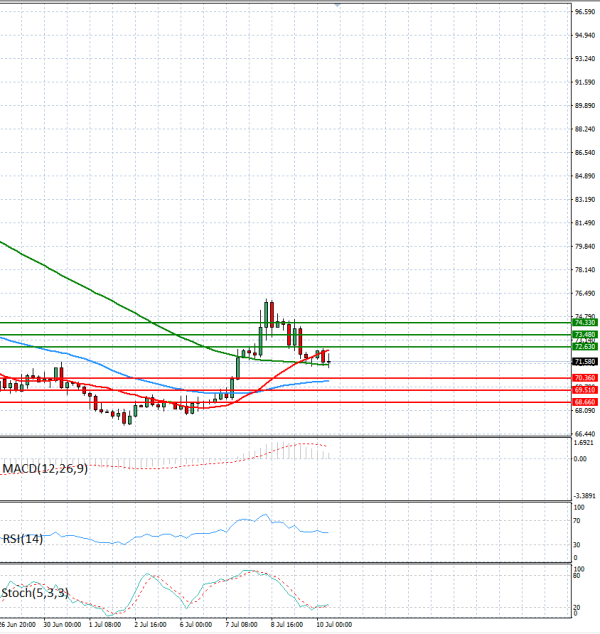
Task: Click the RSI(14) indicator label
Action: (x=23, y=539)
